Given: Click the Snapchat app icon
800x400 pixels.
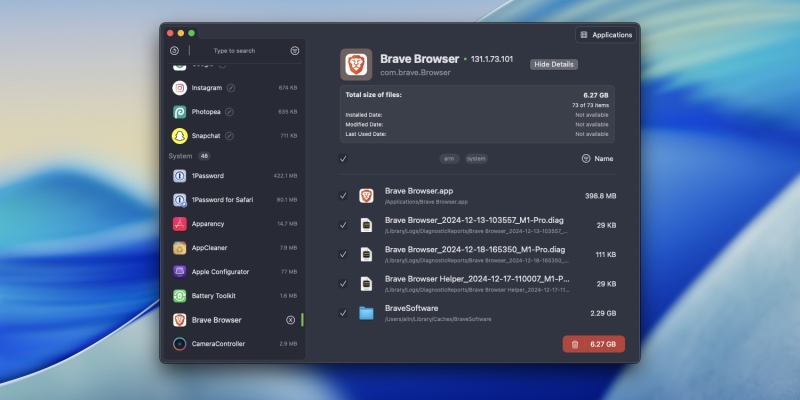Looking at the screenshot, I should click(x=180, y=136).
